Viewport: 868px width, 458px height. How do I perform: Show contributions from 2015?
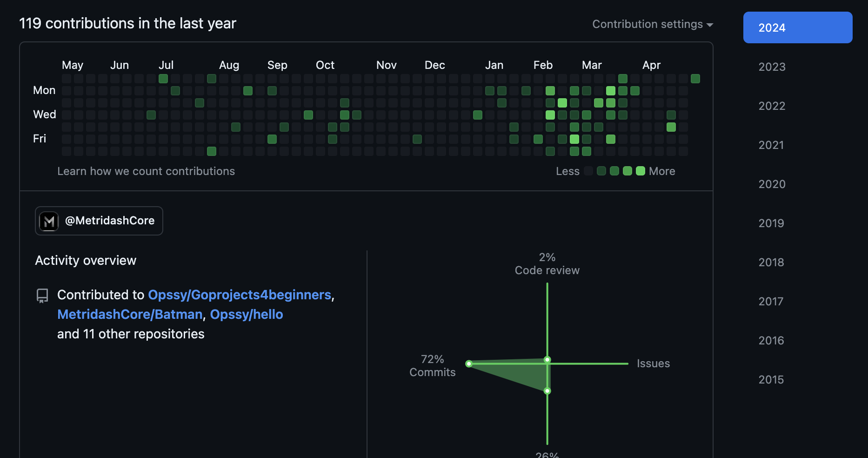point(771,380)
